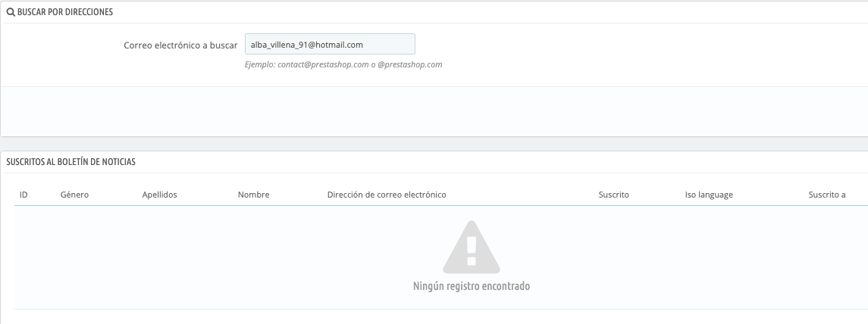Click the Suscrito a column header
Image resolution: width=868 pixels, height=324 pixels.
coord(826,195)
